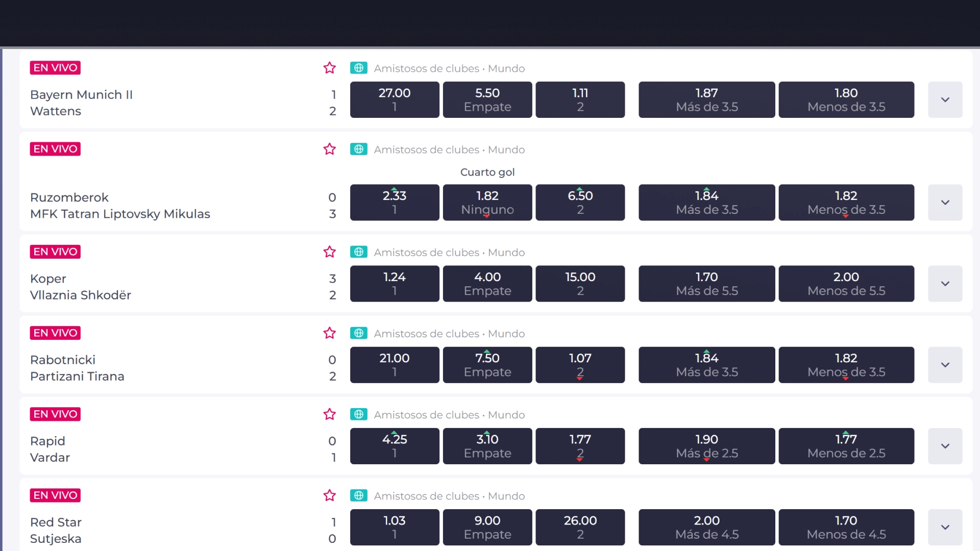Open Partizani Tirana match details
Screen dimensions: 980x551
77,376
